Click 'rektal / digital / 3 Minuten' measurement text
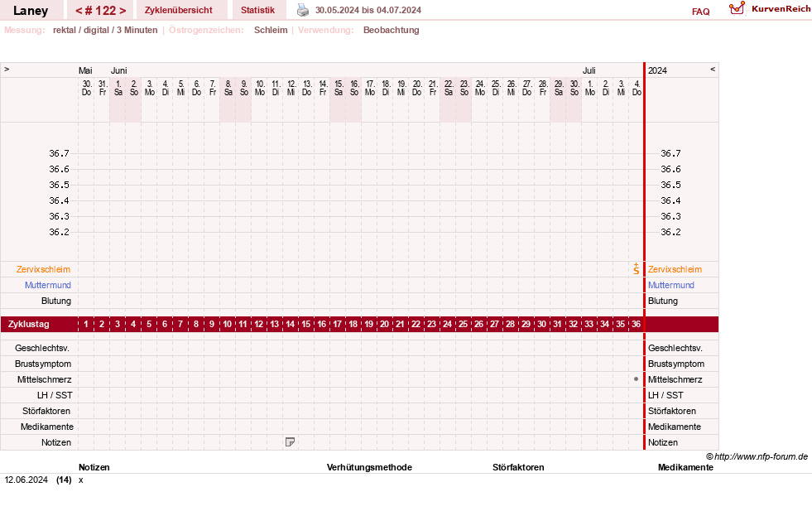 (105, 30)
